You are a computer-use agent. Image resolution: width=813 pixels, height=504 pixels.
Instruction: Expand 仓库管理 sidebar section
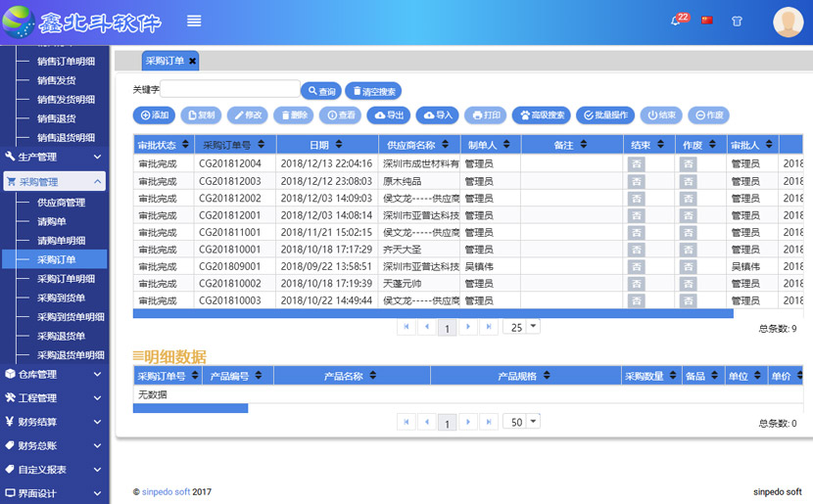pyautogui.click(x=54, y=374)
